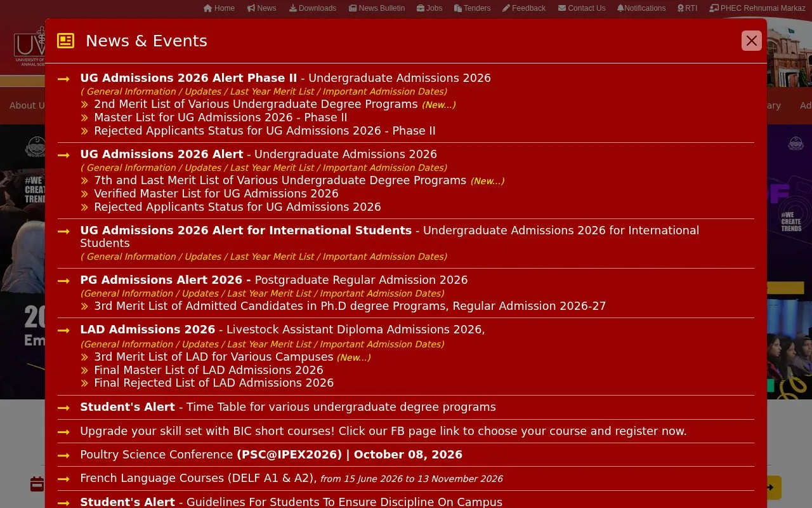Click the envelope icon beside Contact Us
Viewport: 812px width, 508px height.
562,8
